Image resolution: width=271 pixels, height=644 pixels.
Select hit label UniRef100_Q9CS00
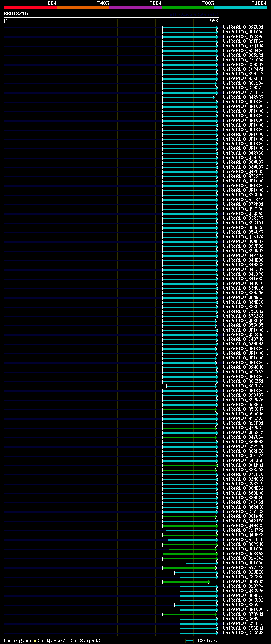[x=244, y=209]
